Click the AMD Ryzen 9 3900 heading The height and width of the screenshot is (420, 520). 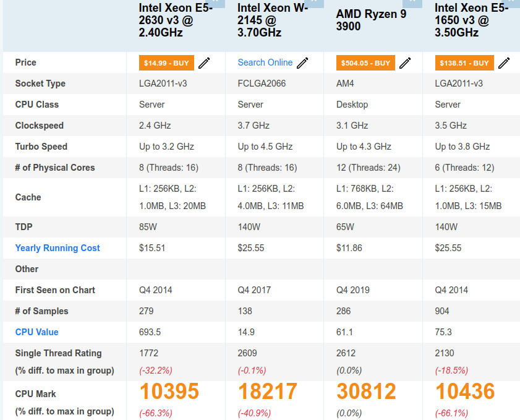[x=371, y=20]
